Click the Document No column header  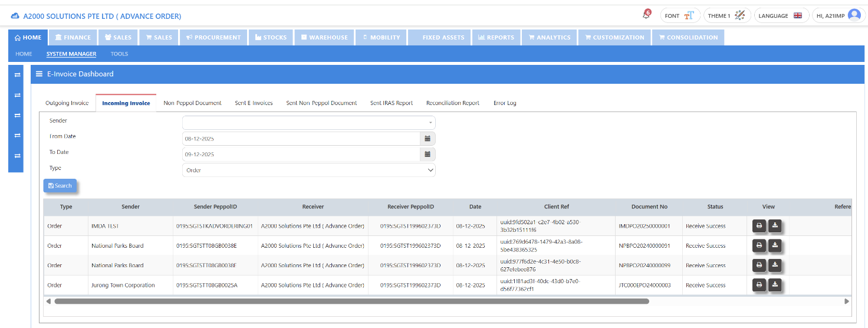pos(649,206)
